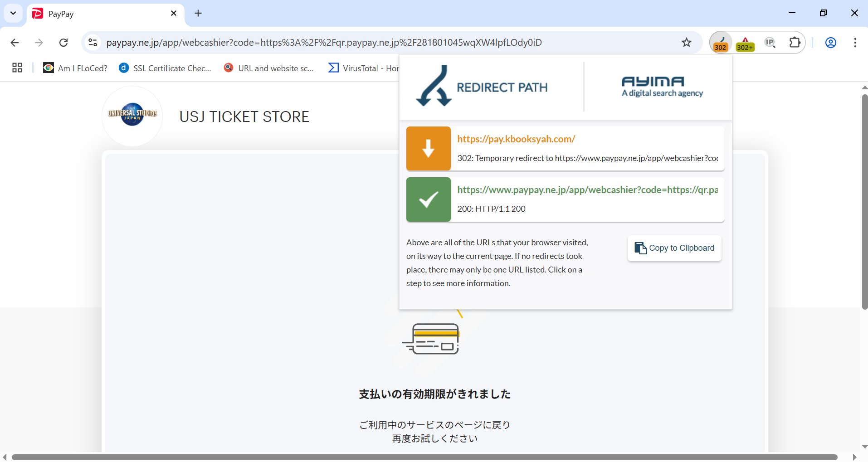The image size is (868, 462).
Task: Restore down the Chrome window
Action: pyautogui.click(x=823, y=13)
